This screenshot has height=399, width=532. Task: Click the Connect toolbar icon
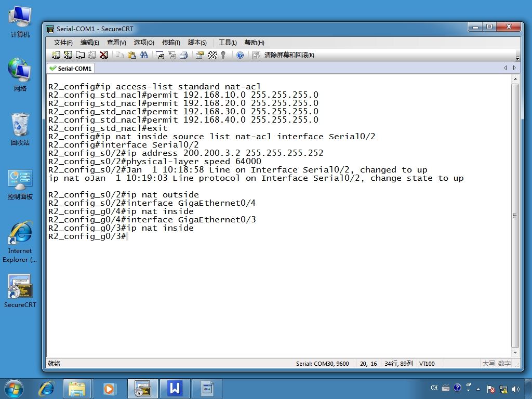[x=56, y=55]
